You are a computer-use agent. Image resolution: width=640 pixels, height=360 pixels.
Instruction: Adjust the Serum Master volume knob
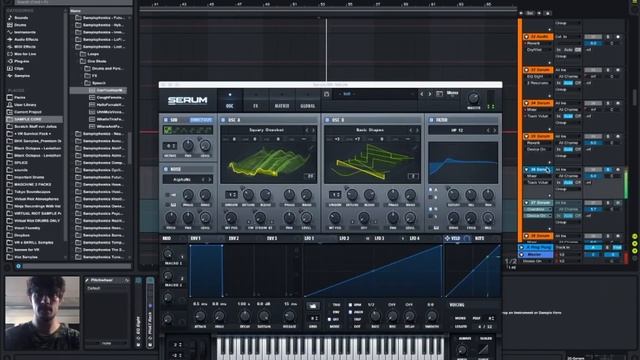click(x=473, y=98)
